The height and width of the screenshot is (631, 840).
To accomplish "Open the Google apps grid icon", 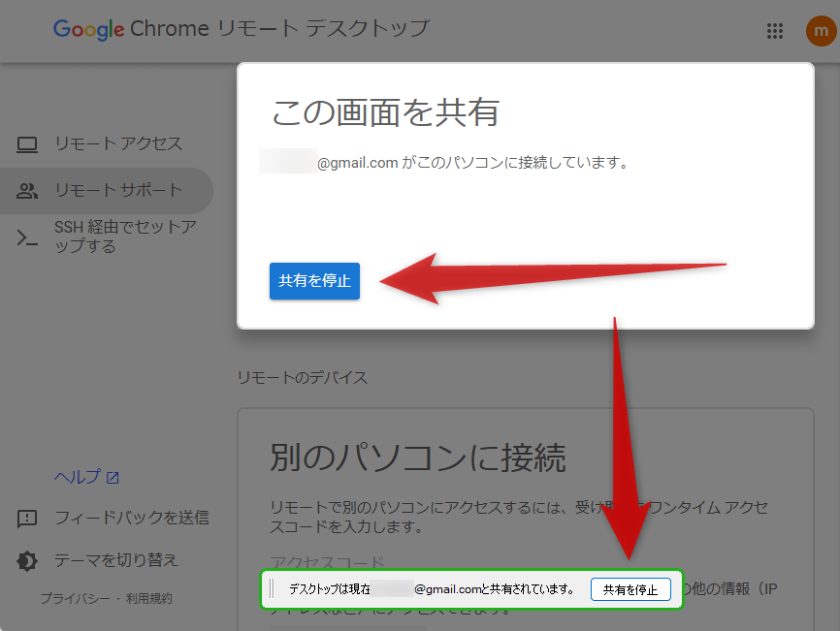I will coord(775,30).
